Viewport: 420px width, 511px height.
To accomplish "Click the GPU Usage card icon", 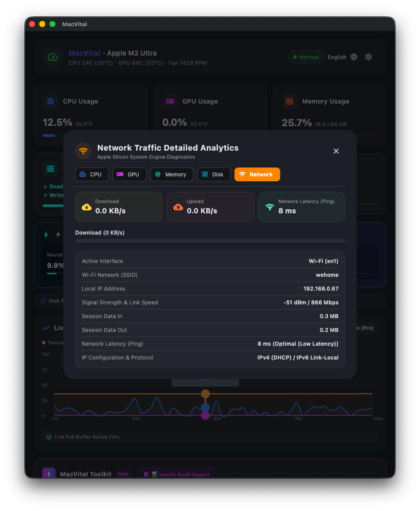I will (x=170, y=101).
